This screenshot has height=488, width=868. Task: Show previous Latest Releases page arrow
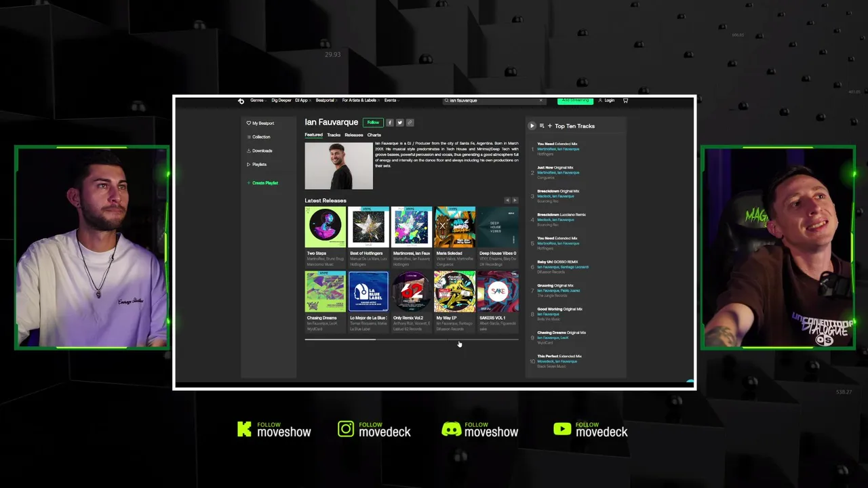click(507, 201)
